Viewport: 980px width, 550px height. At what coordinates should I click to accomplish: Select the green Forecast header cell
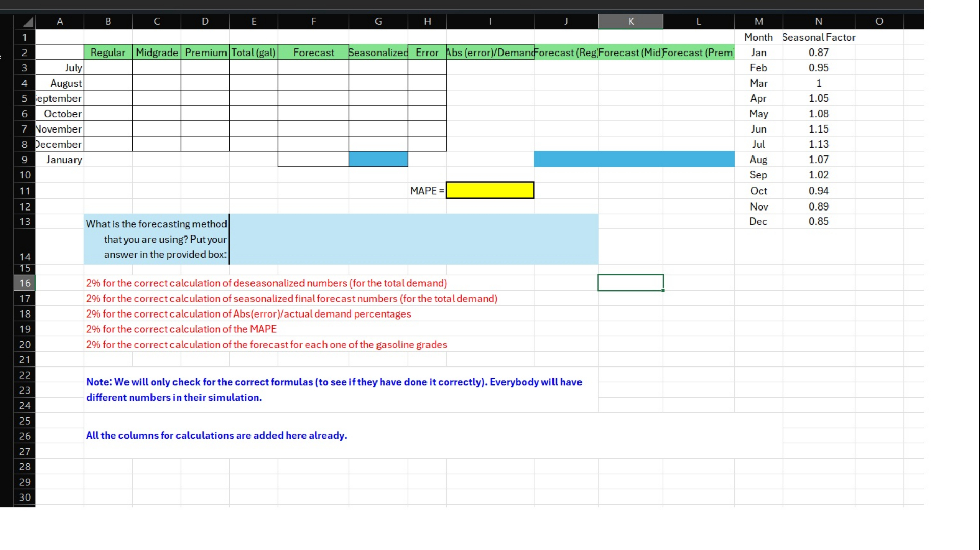click(x=313, y=53)
